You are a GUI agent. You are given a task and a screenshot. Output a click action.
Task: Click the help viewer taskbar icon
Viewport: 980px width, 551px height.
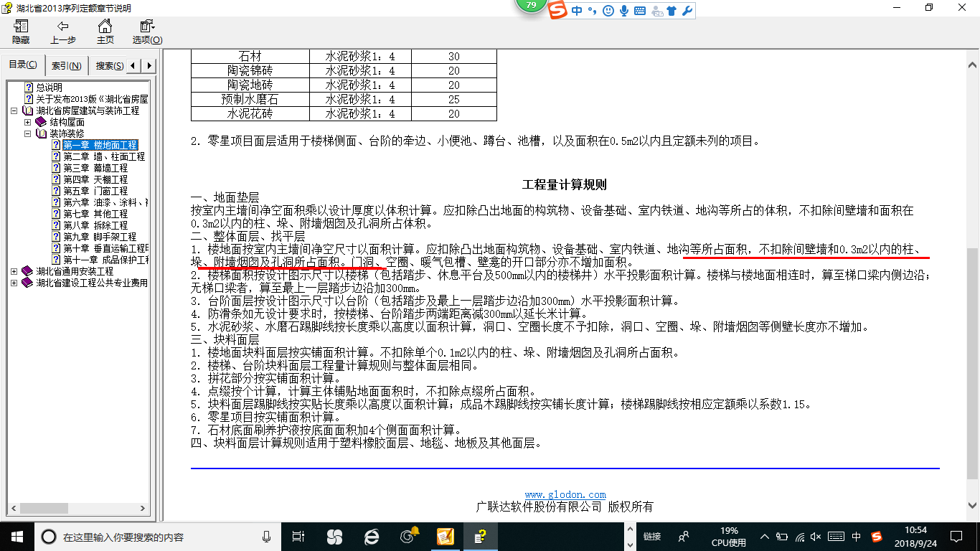482,536
